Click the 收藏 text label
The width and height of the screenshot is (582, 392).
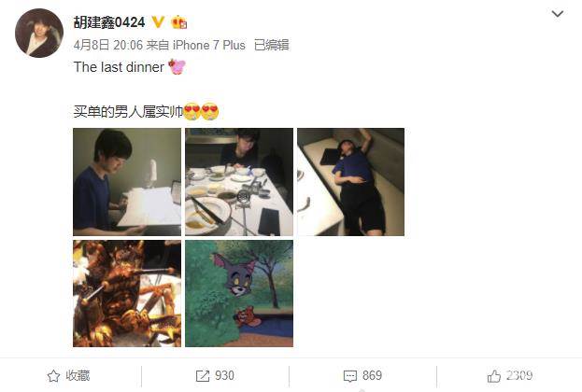pyautogui.click(x=78, y=376)
